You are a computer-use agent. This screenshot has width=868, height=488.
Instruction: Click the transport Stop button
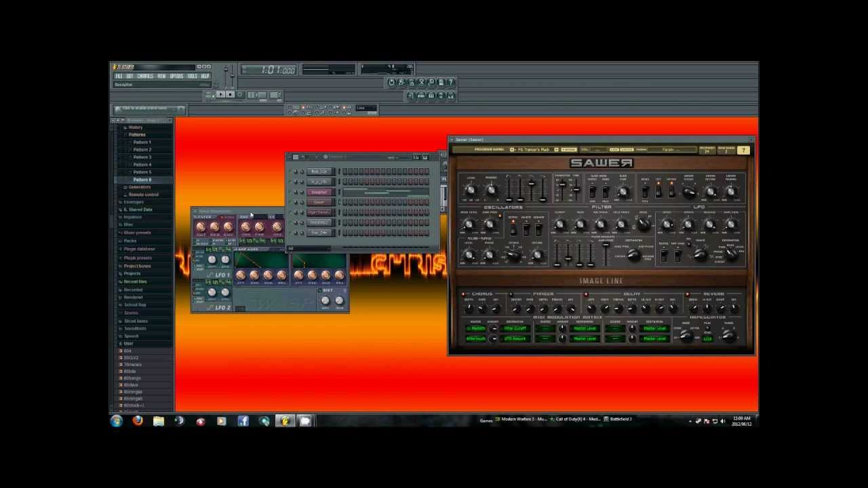click(x=230, y=95)
